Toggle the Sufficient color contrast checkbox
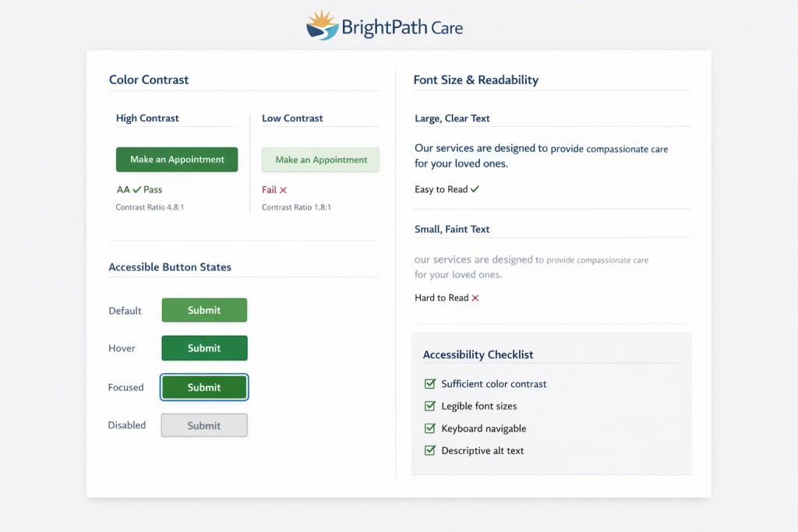 point(429,384)
